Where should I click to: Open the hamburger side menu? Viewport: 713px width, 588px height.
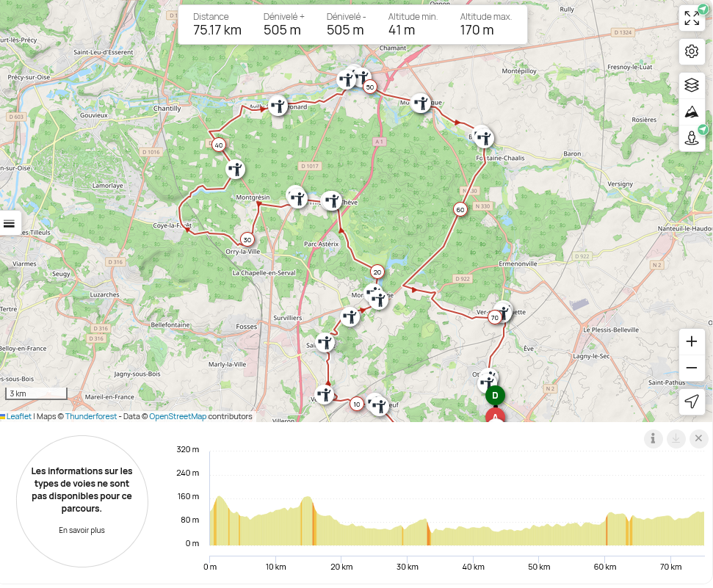coord(10,223)
